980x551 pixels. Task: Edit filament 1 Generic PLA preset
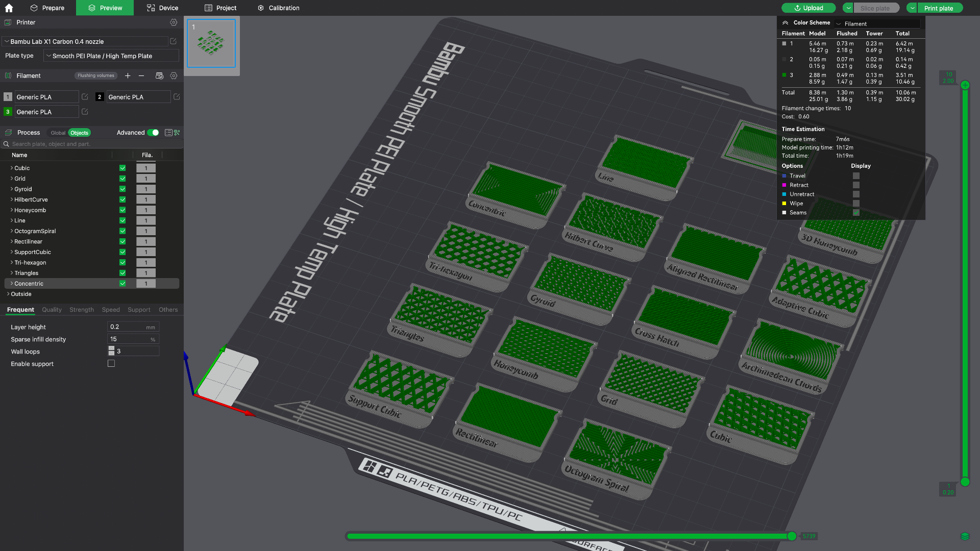tap(85, 97)
